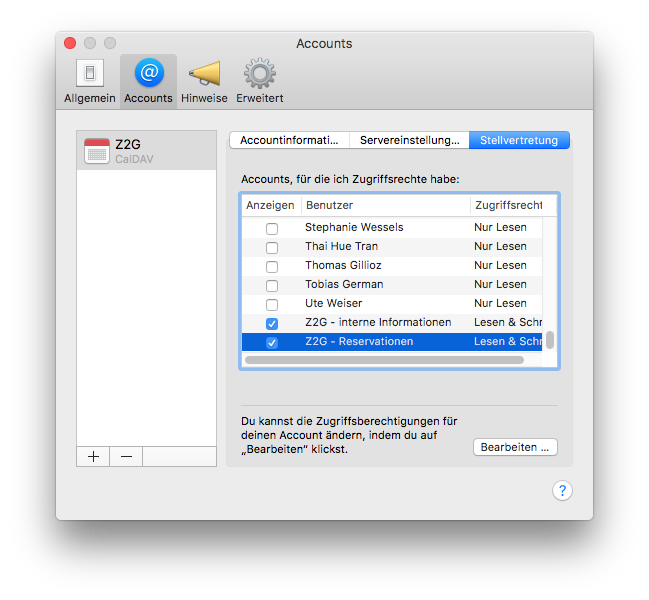Screen dimensions: 649x600
Task: Switch to the Servereinstellungen tab
Action: 409,140
